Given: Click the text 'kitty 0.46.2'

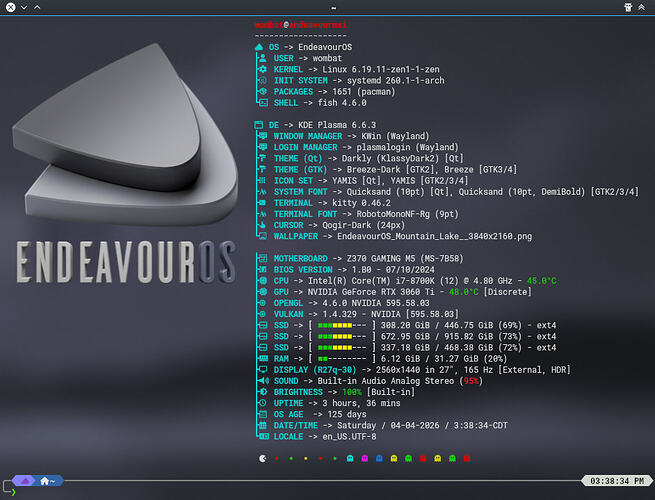Looking at the screenshot, I should tap(361, 203).
